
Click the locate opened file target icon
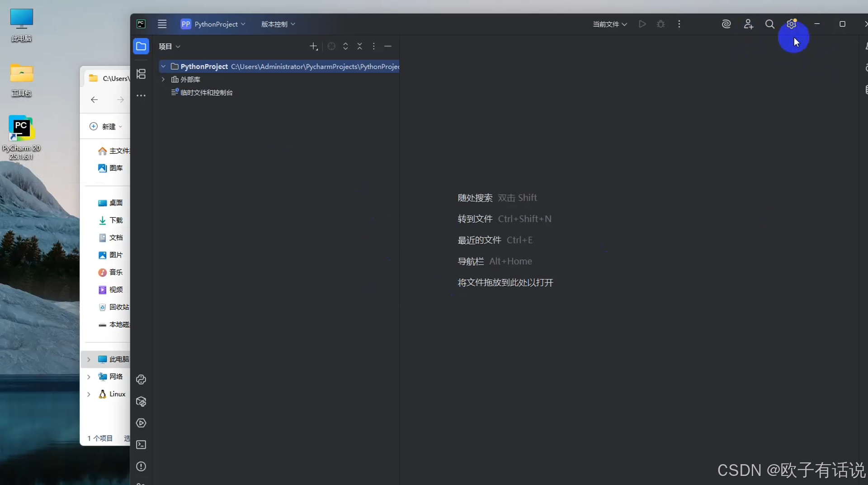[331, 46]
